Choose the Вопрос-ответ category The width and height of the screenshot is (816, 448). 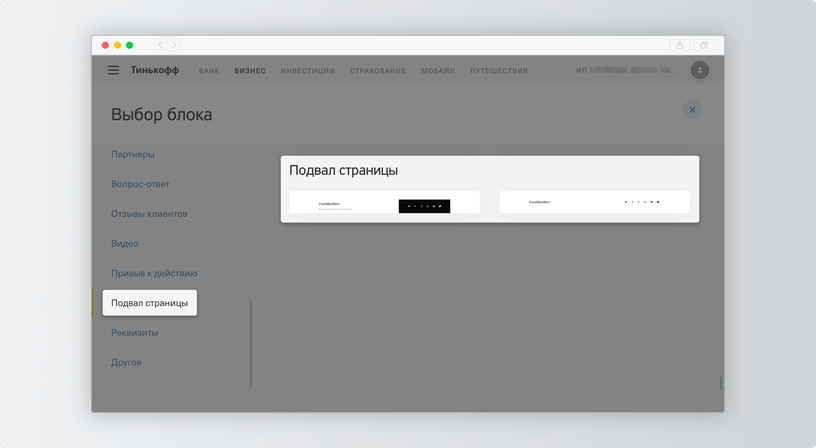click(x=140, y=184)
